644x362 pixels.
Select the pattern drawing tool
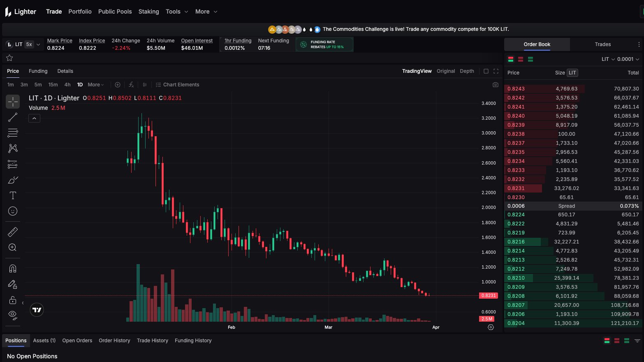click(x=13, y=149)
